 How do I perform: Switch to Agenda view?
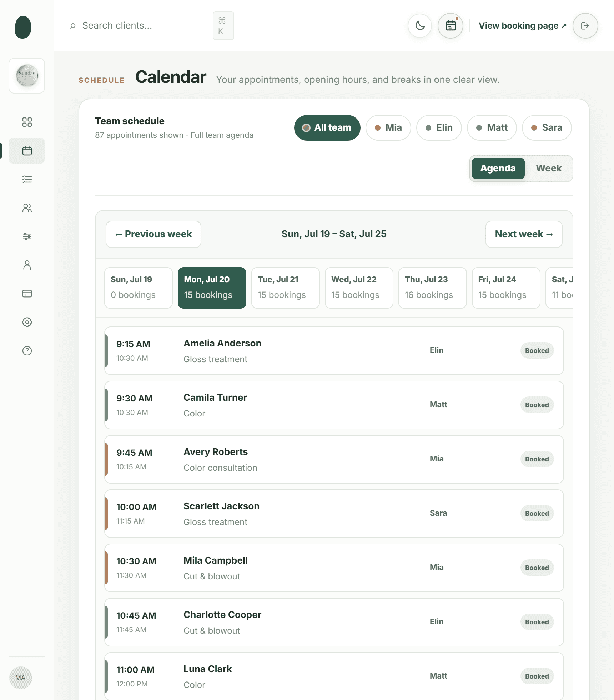[x=498, y=169]
